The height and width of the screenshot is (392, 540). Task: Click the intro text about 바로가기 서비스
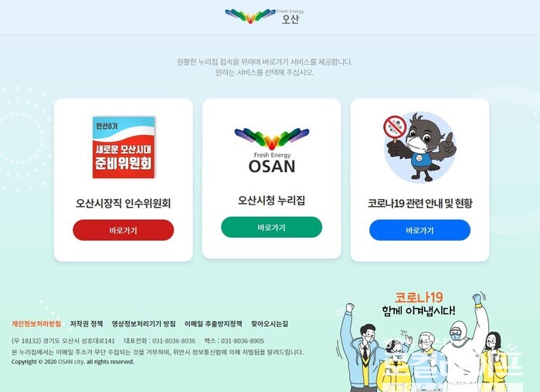(264, 67)
